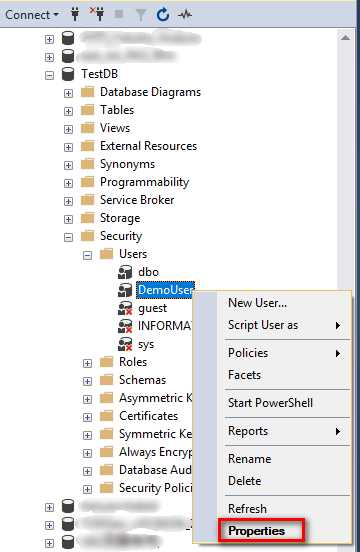Screen dimensions: 360x552
Task: Click the Refresh toolbar icon
Action: pyautogui.click(x=163, y=14)
